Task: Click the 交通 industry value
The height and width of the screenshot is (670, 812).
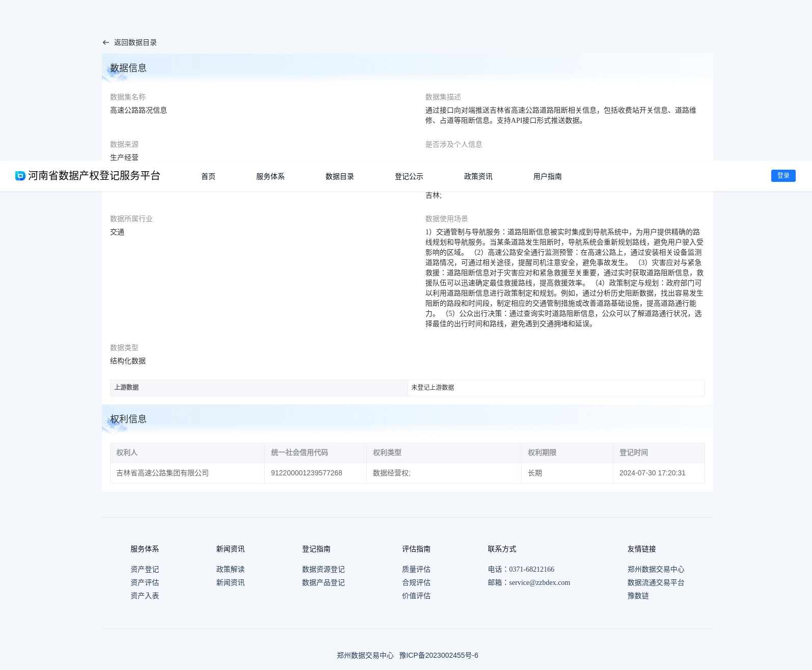Action: click(117, 232)
